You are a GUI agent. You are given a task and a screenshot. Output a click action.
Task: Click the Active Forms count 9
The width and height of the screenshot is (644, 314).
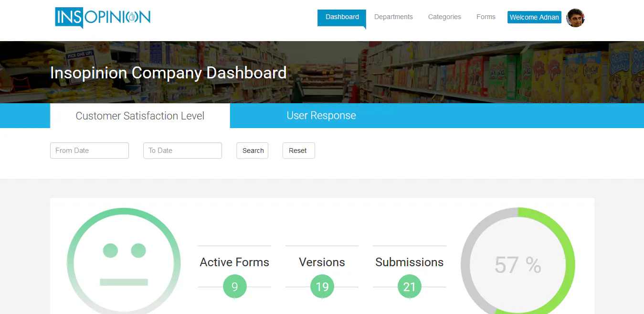coord(234,287)
